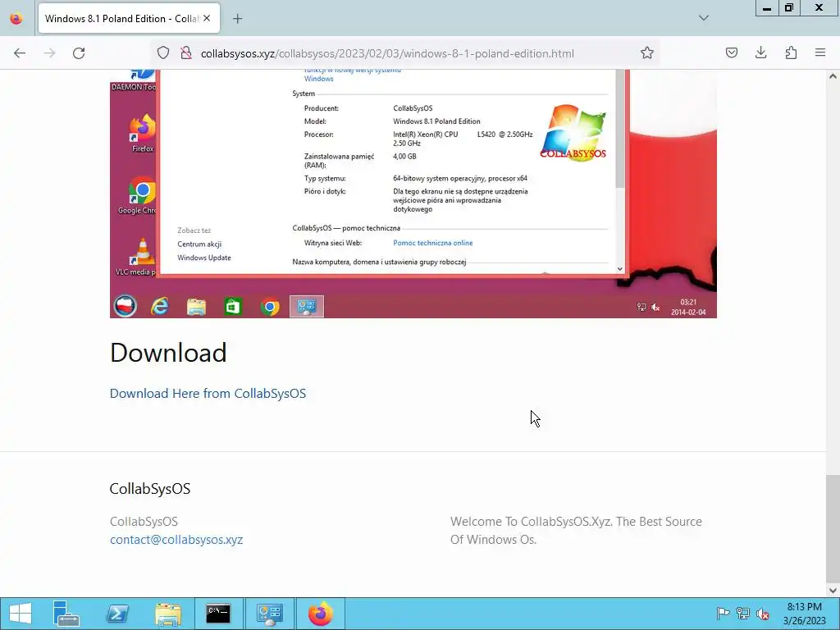Open a new browser tab
Screen dimensions: 840x630
coord(237,19)
